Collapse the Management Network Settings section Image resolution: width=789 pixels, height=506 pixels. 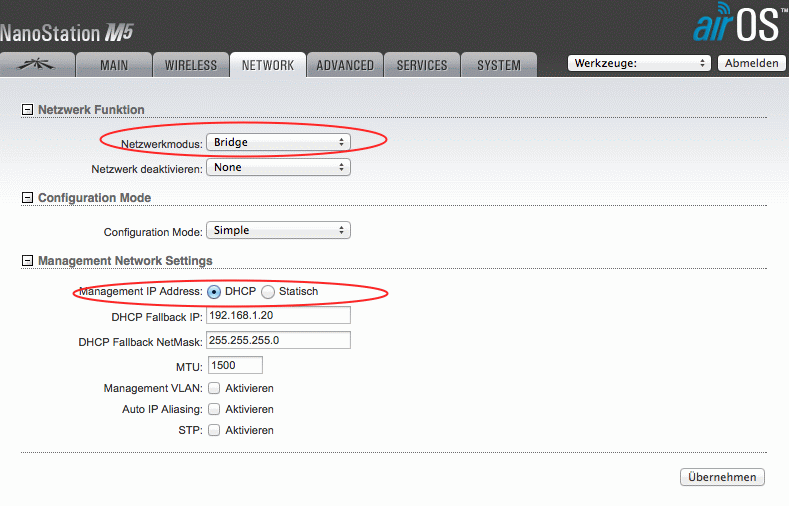(x=27, y=261)
